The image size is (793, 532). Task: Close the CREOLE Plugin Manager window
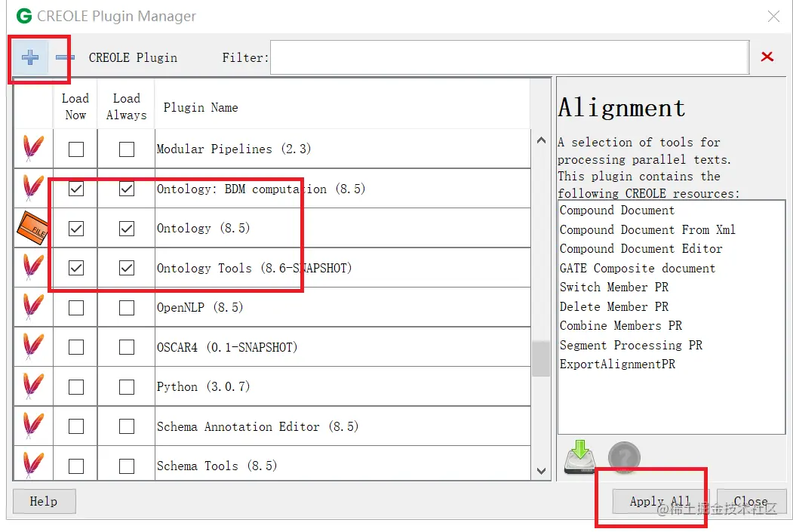click(773, 16)
